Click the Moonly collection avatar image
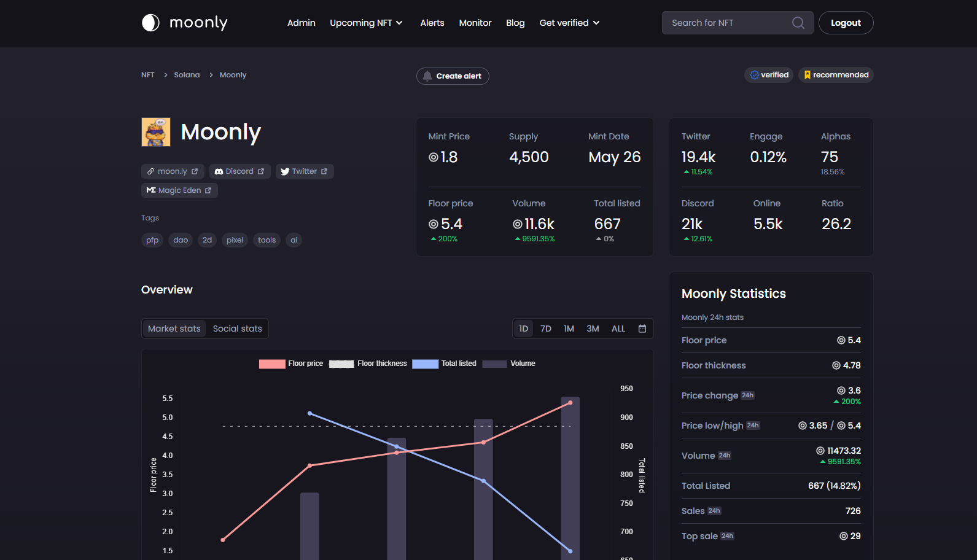This screenshot has height=560, width=977. click(156, 132)
